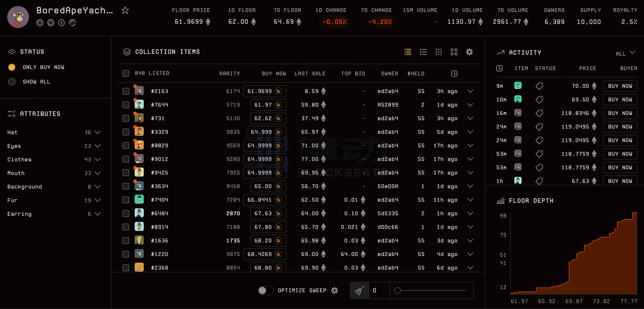Click the clock icon in the listings header

coord(454,74)
